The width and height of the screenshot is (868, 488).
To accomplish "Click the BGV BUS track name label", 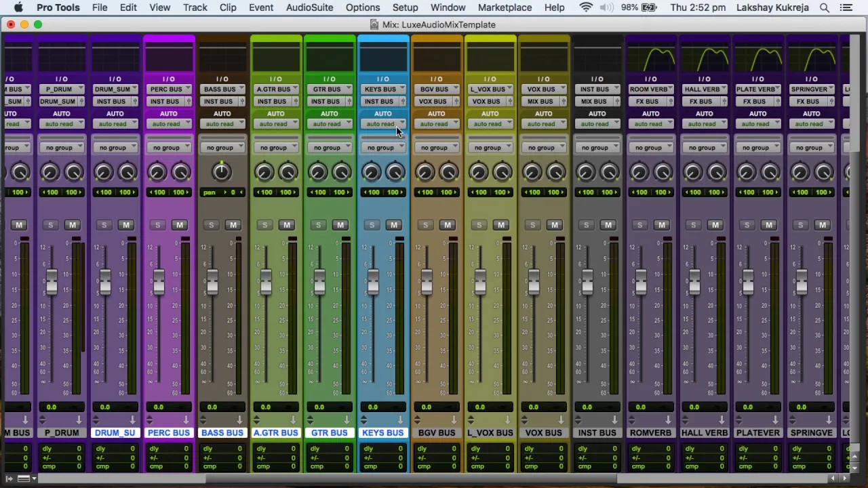I will pyautogui.click(x=436, y=432).
